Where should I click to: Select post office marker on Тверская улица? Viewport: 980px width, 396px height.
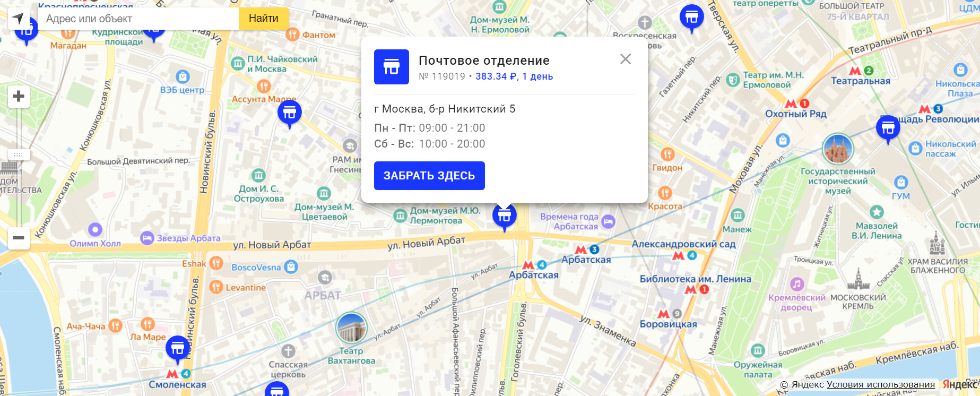coord(691,18)
